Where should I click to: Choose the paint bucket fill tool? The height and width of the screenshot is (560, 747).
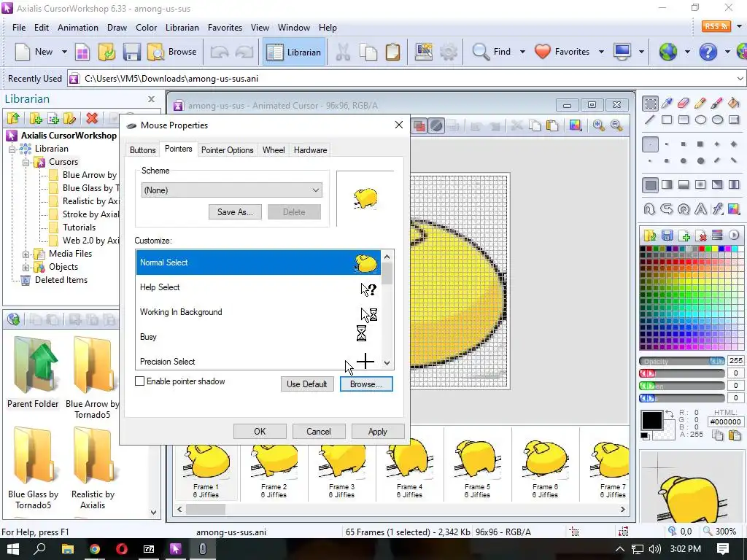tap(734, 103)
